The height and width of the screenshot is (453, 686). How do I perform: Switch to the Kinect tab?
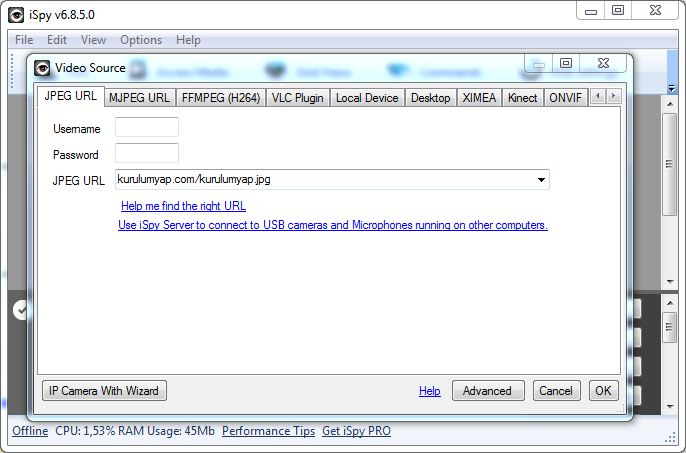coord(522,98)
